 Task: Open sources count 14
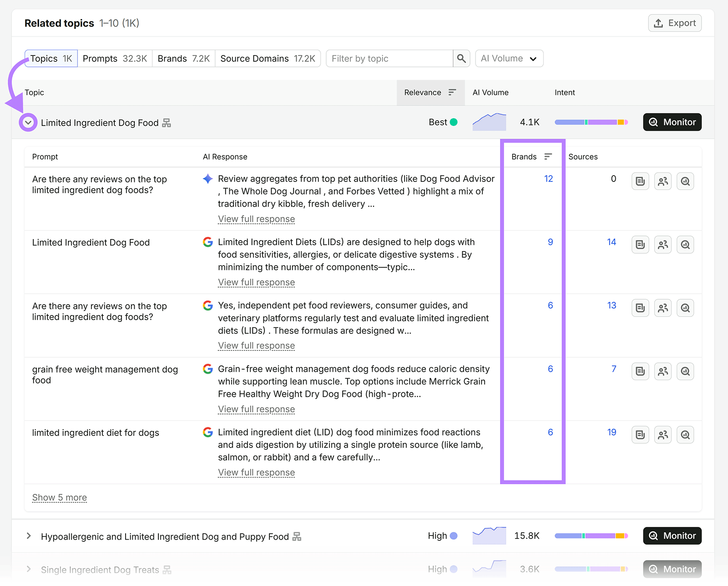612,242
